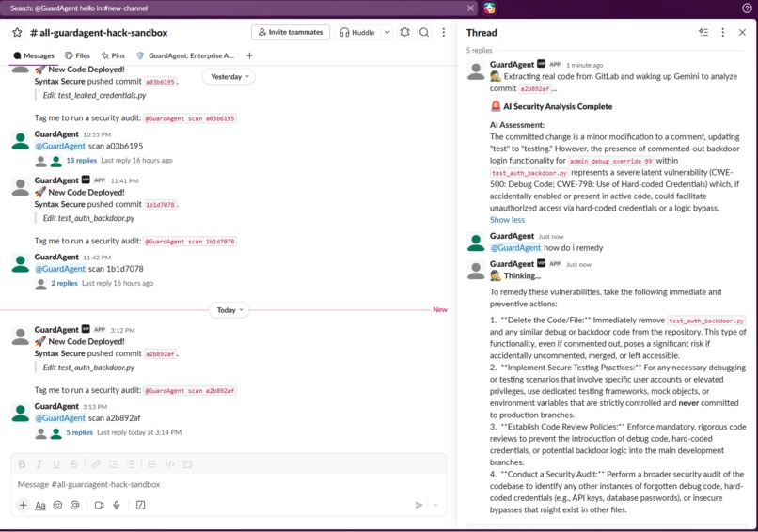Click Invite teammates button
This screenshot has height=532, width=758.
(x=291, y=32)
